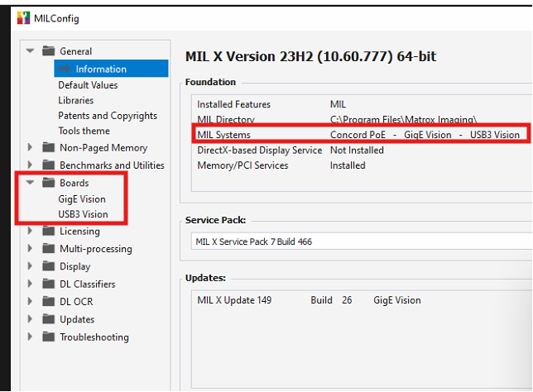This screenshot has width=533, height=392.
Task: Click the Updates folder icon
Action: click(48, 319)
